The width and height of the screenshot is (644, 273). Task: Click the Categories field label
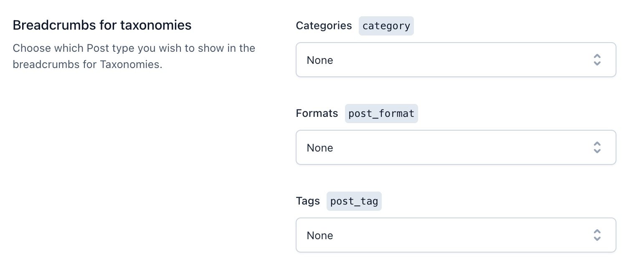[324, 25]
